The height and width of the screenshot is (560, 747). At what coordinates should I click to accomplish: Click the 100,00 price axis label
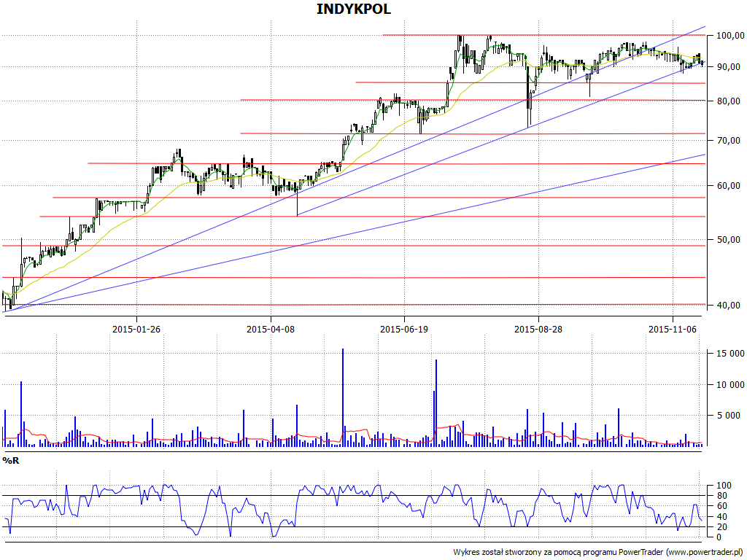(730, 35)
